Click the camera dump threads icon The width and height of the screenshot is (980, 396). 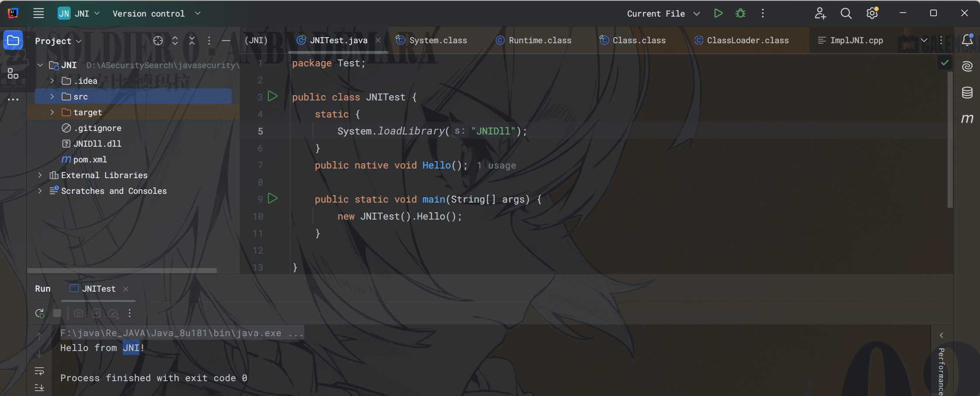point(79,313)
